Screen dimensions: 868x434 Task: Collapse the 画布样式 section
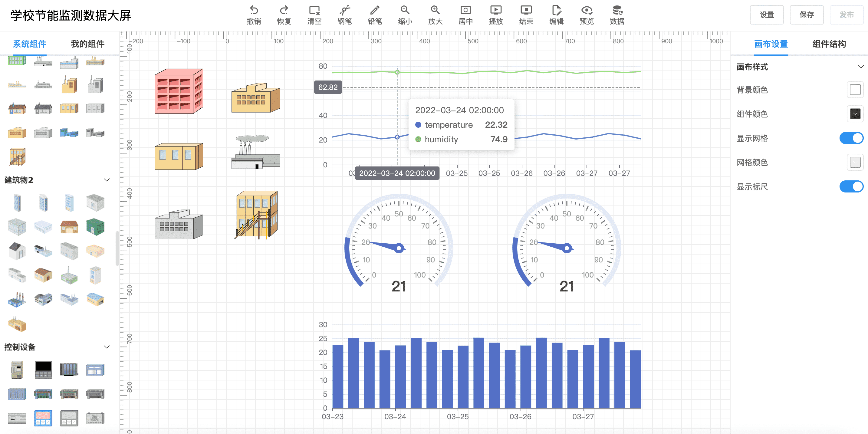[x=861, y=67]
